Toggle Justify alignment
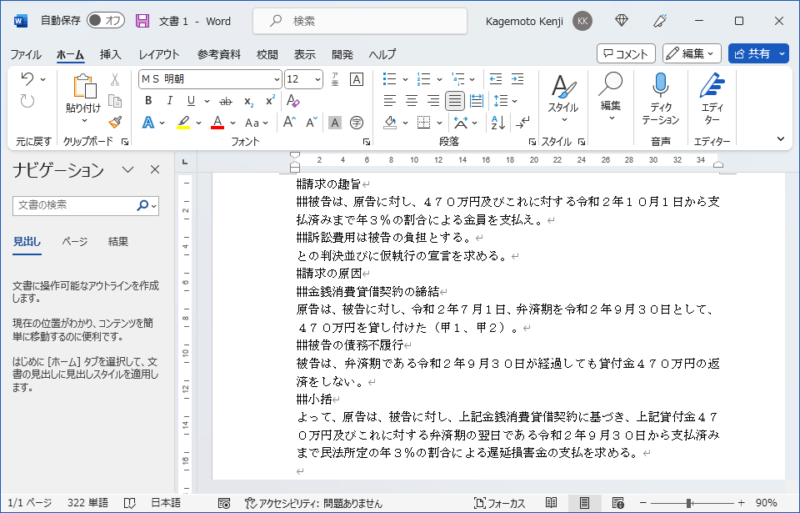The image size is (800, 513). click(x=455, y=101)
